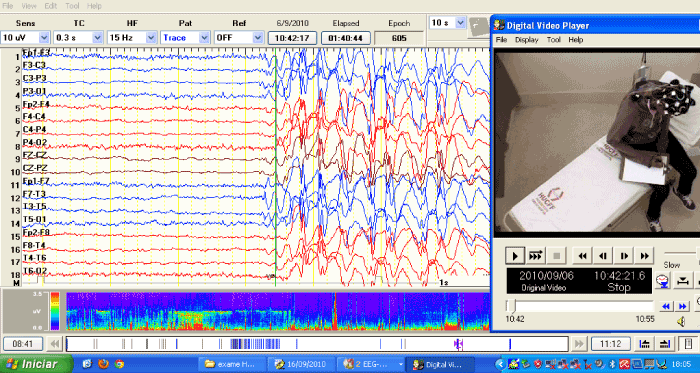The height and width of the screenshot is (373, 700).
Task: Jump forward with blue double-right arrow
Action: click(682, 306)
